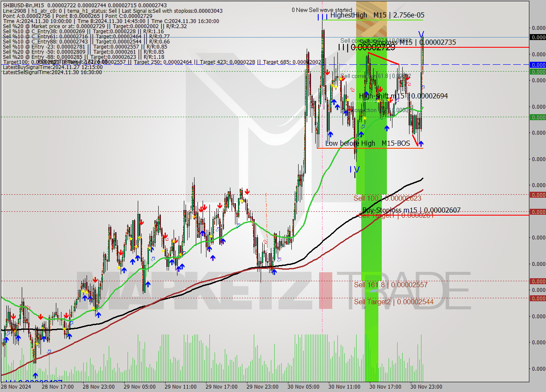
Task: Click the 'Sell Target2 | 0.00002544' label
Action: pyautogui.click(x=394, y=302)
